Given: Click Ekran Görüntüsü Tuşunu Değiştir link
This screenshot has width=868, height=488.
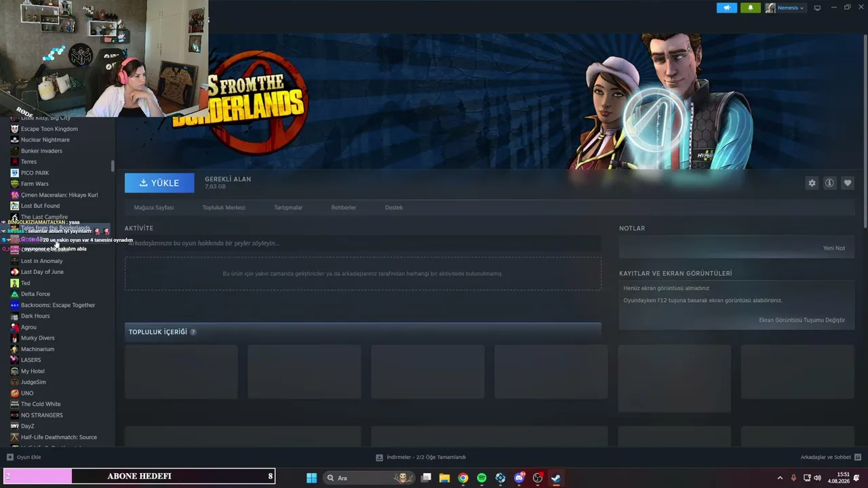Looking at the screenshot, I should [x=802, y=320].
